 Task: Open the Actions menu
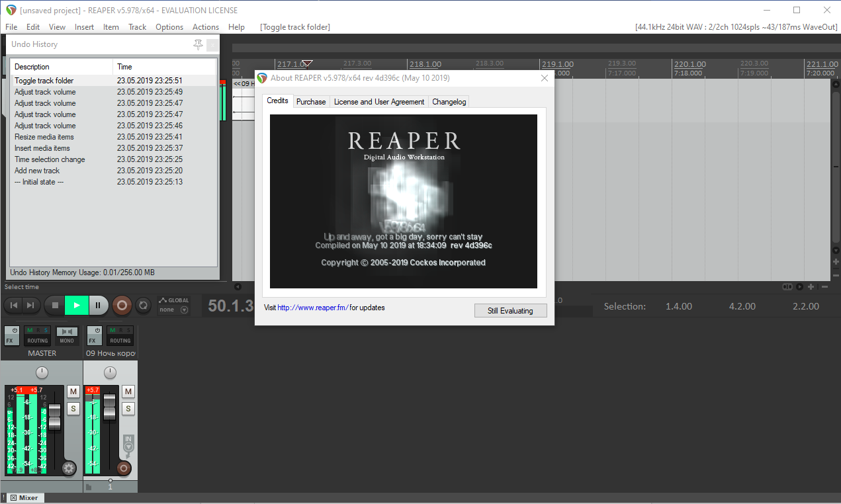coord(206,27)
